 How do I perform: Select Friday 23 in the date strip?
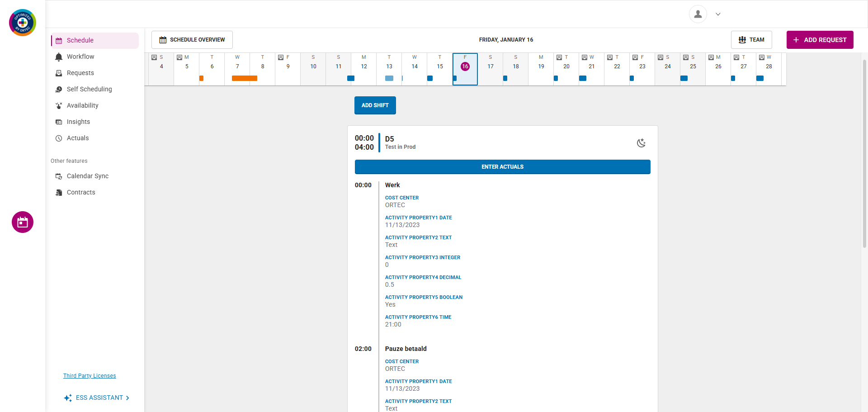pos(642,69)
